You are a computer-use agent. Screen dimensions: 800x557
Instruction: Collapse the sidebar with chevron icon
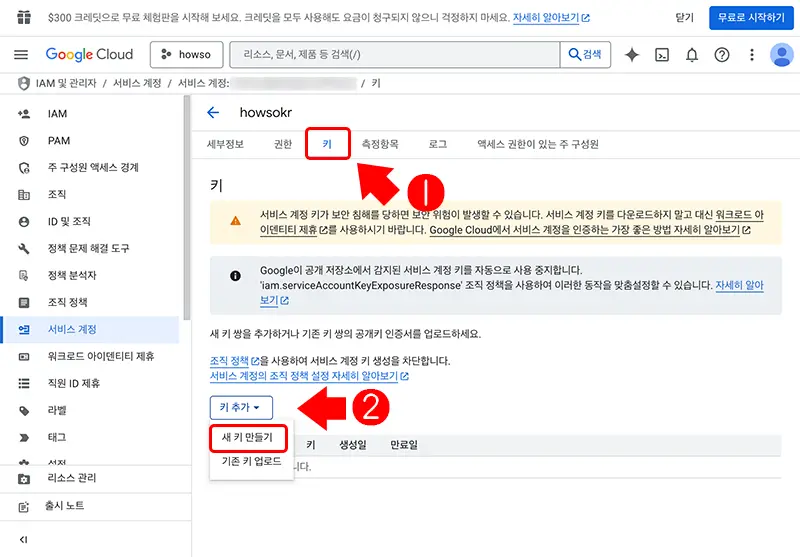point(23,540)
